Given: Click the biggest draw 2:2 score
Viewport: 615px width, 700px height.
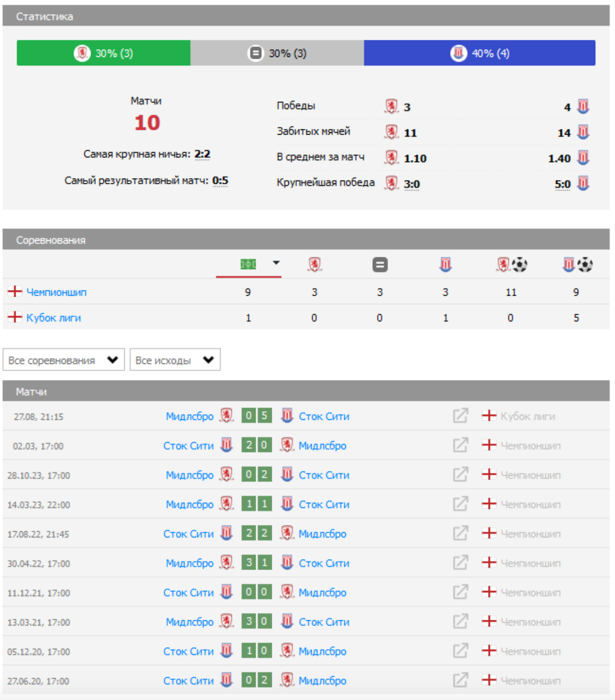Looking at the screenshot, I should point(202,154).
